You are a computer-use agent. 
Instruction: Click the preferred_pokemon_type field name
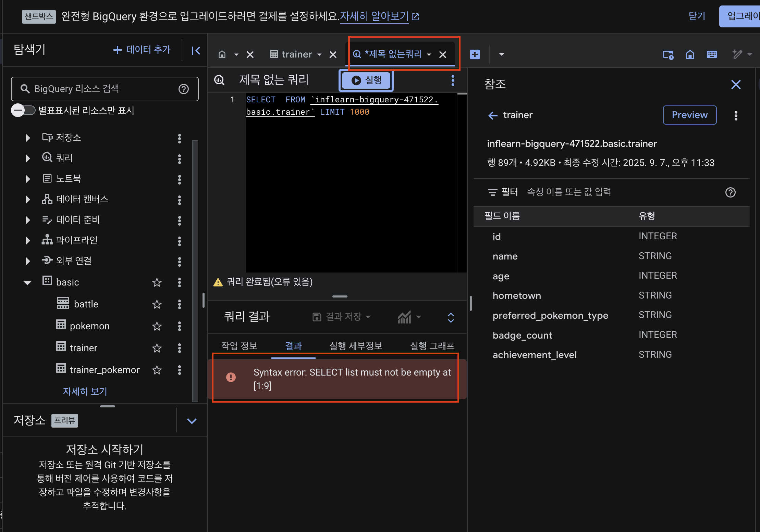point(550,315)
